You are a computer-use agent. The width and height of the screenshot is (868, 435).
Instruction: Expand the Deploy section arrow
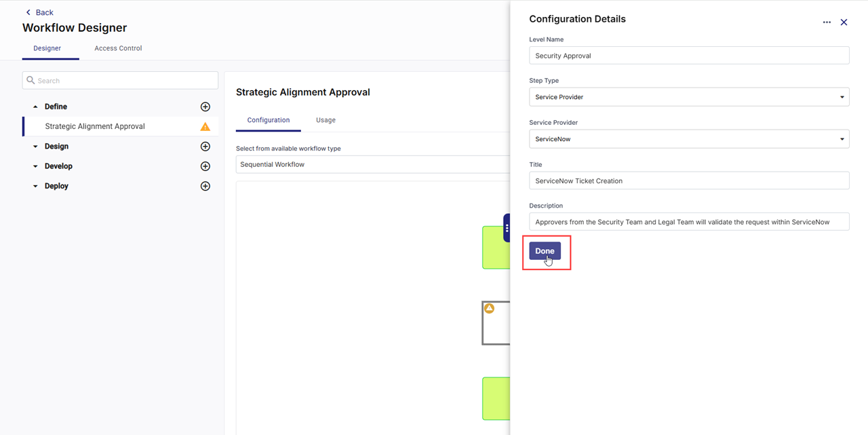coord(35,186)
